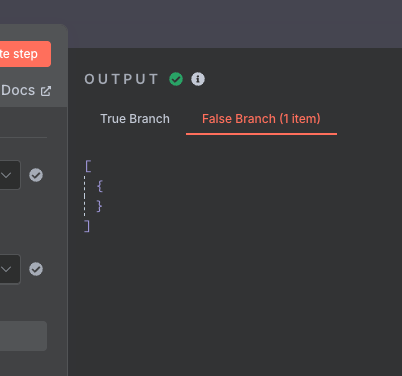402x376 pixels.
Task: Click the closing curly brace in JSON output
Action: click(x=99, y=206)
